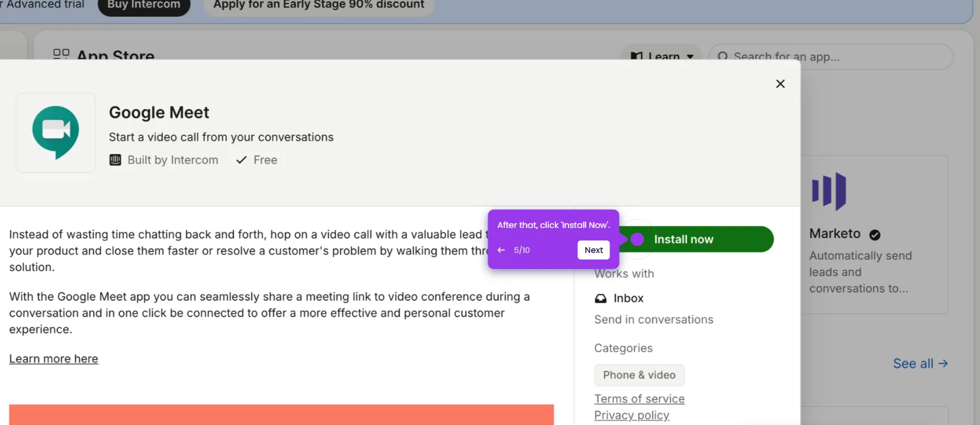980x425 pixels.
Task: Focus the Search for an app field
Action: click(831, 57)
